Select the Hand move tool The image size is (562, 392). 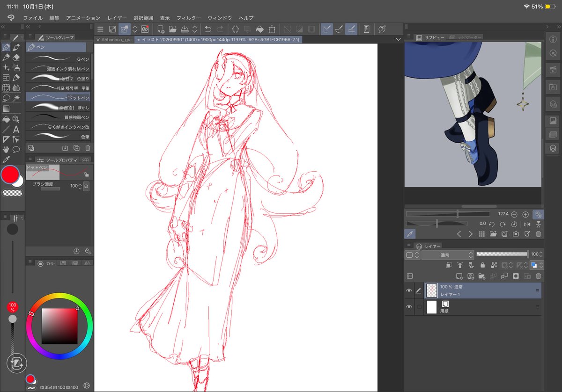(x=6, y=150)
